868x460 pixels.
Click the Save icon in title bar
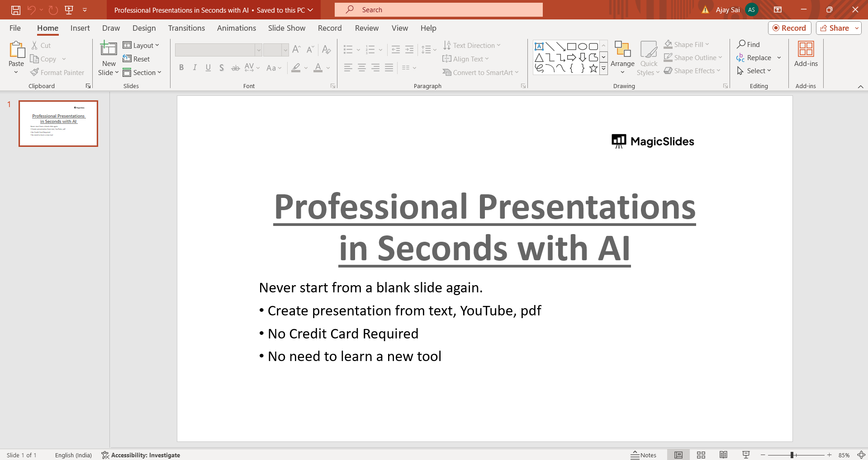click(16, 10)
